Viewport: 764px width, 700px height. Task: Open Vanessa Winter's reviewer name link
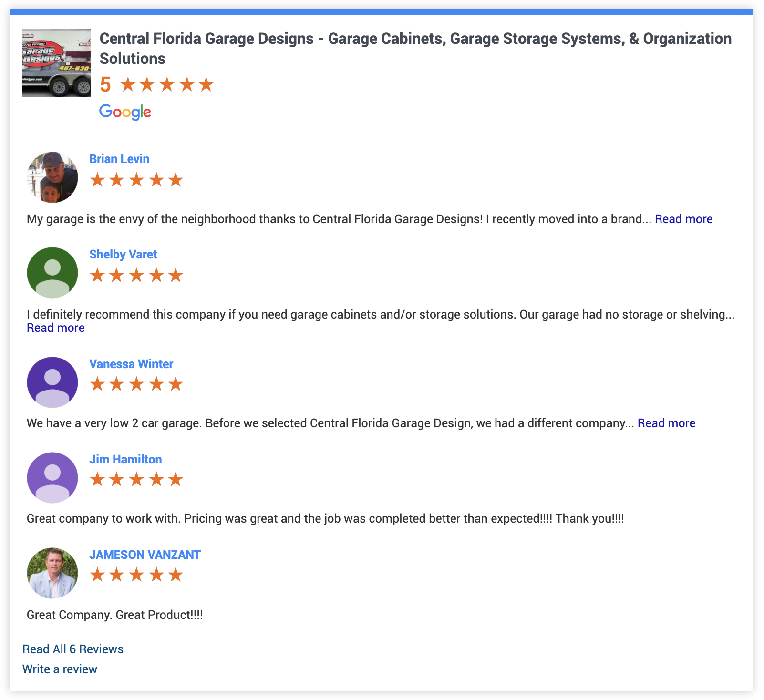point(131,364)
